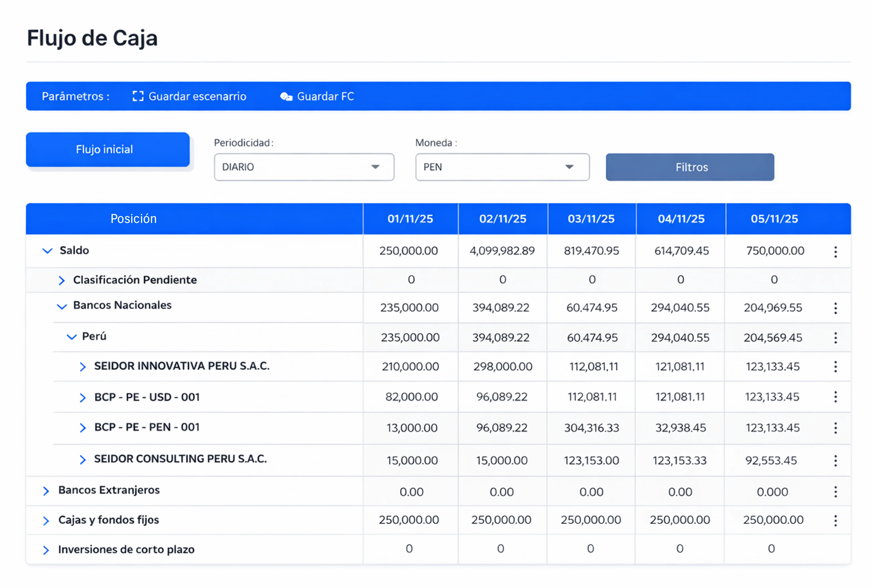This screenshot has height=588, width=872.
Task: Expand Inversiones de corto plazo row
Action: [x=46, y=550]
